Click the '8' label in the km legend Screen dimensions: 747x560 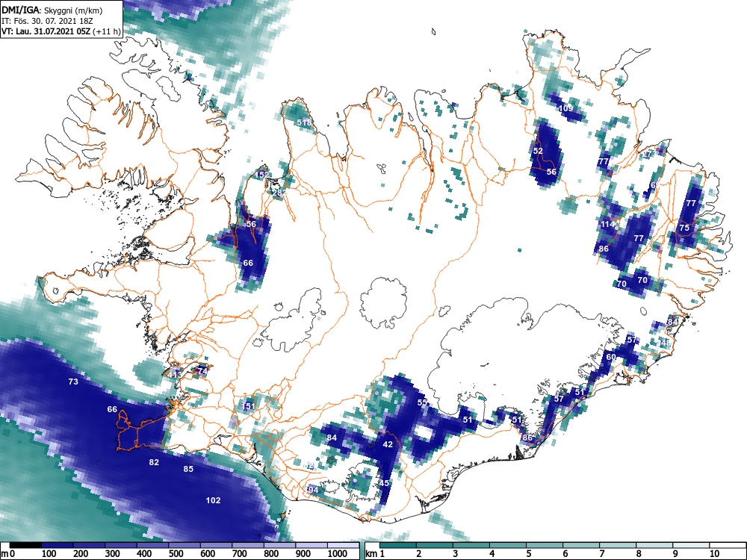pyautogui.click(x=639, y=554)
